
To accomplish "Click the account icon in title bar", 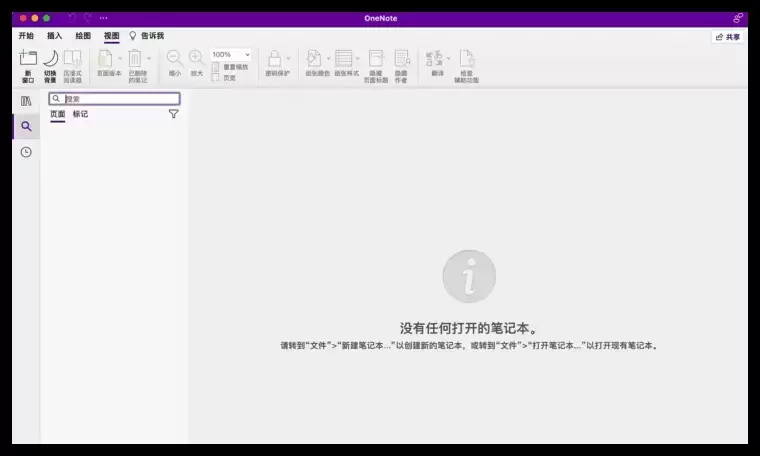I will (x=738, y=18).
